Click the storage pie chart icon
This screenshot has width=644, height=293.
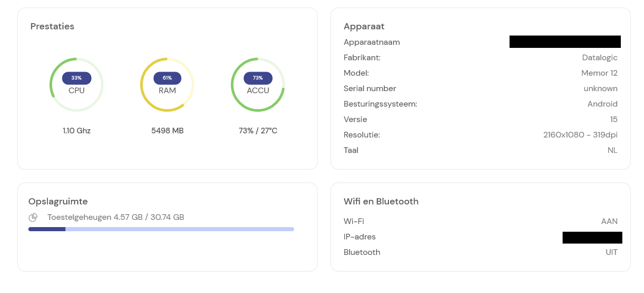pos(33,217)
